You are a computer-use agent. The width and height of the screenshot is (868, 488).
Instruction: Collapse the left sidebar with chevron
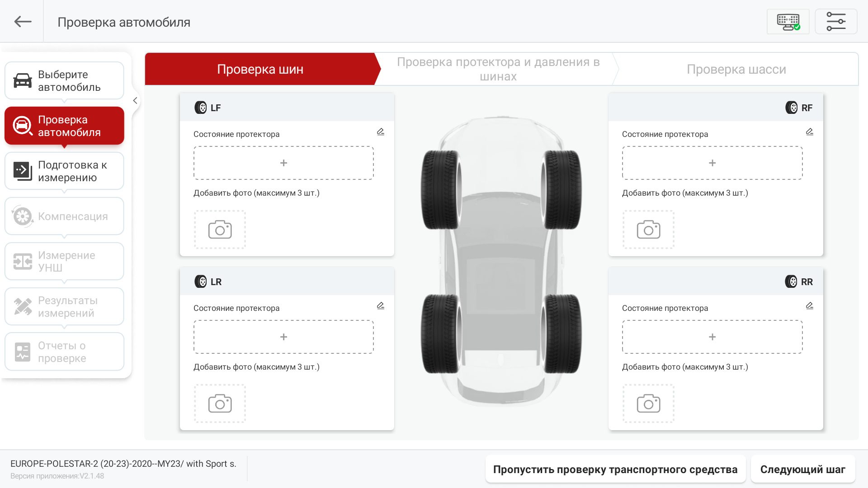[135, 101]
